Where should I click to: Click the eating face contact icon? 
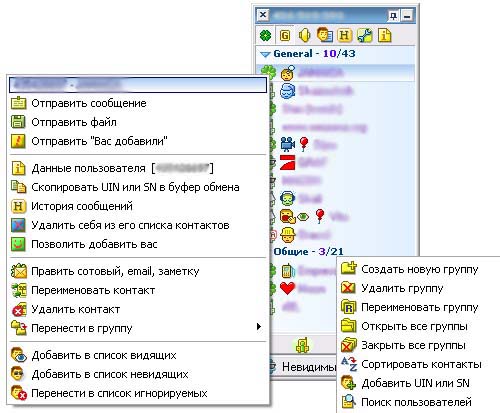click(x=288, y=217)
